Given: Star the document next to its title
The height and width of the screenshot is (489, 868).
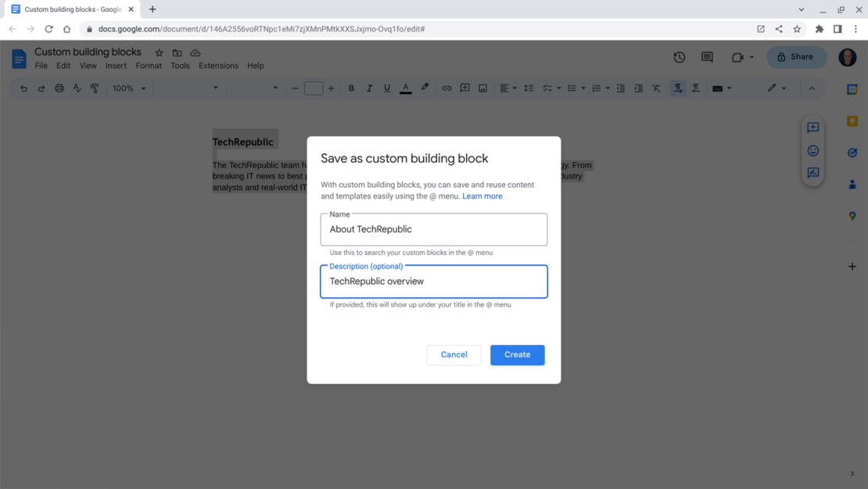Looking at the screenshot, I should [159, 52].
